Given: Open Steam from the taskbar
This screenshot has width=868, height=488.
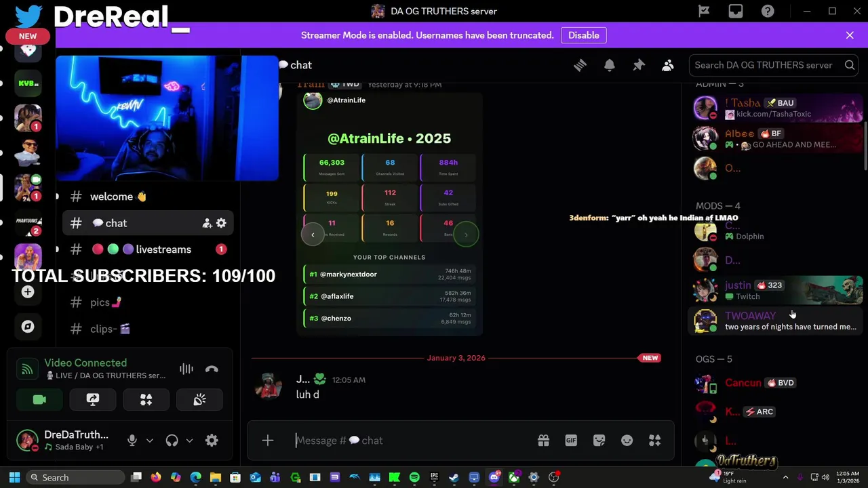Looking at the screenshot, I should coord(454,477).
